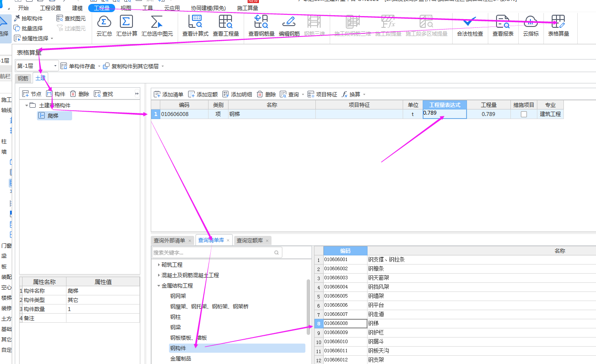Click 批量选择 batch select tool
This screenshot has width=596, height=364.
pos(28,28)
